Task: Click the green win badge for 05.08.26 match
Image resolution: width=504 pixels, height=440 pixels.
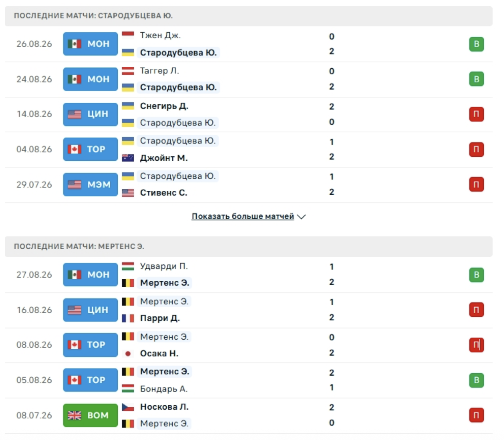Action: point(476,380)
